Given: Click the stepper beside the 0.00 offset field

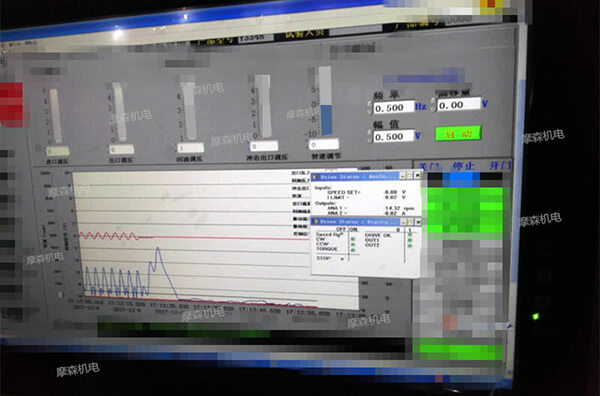Looking at the screenshot, I should click(434, 105).
